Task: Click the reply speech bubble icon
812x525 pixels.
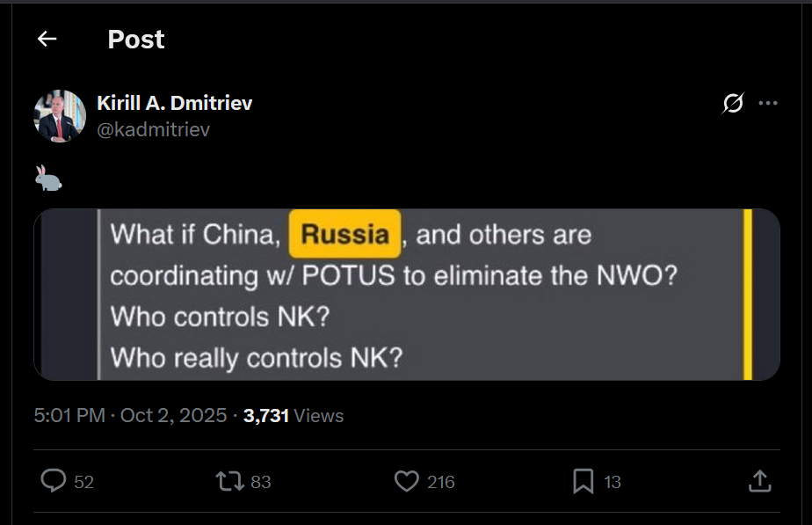Action: click(54, 481)
